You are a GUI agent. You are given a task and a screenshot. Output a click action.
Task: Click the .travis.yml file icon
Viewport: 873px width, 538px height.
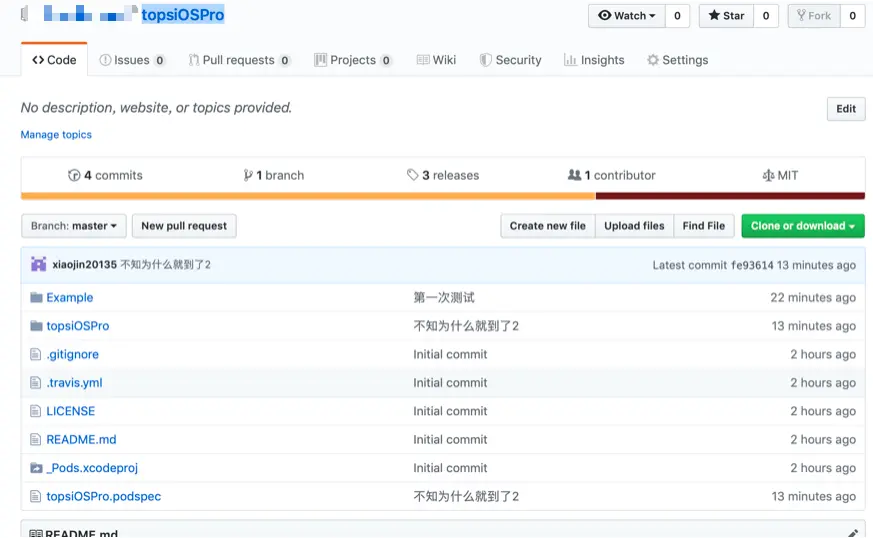pyautogui.click(x=36, y=383)
